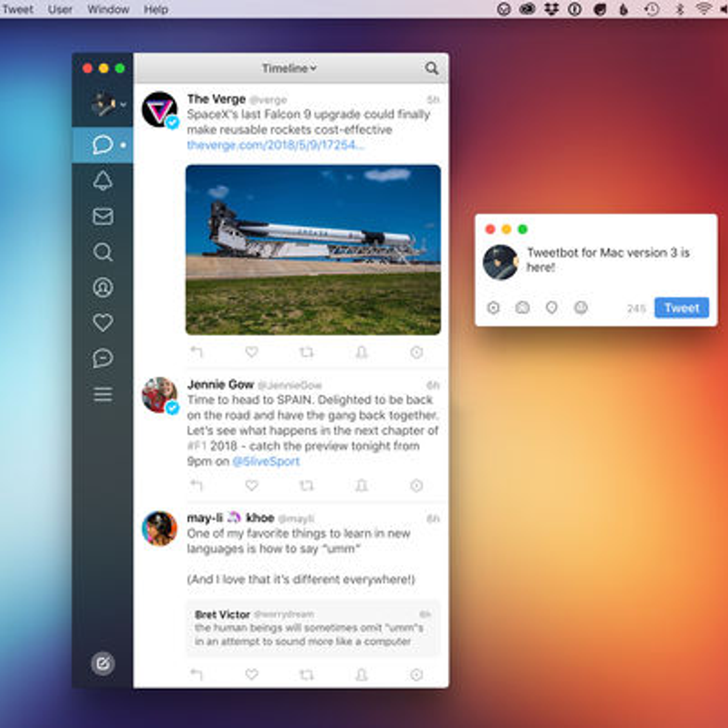The image size is (728, 728).
Task: Open the Window menu
Action: (108, 9)
